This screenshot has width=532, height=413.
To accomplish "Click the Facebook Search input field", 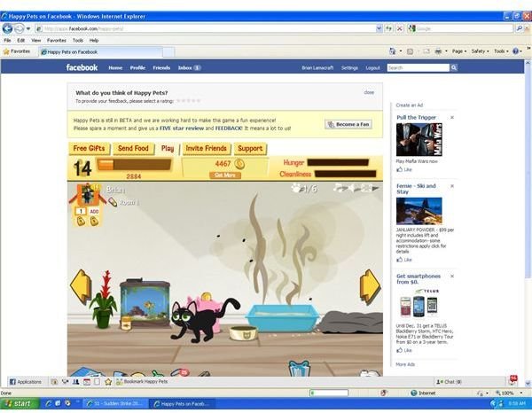I will [x=418, y=68].
